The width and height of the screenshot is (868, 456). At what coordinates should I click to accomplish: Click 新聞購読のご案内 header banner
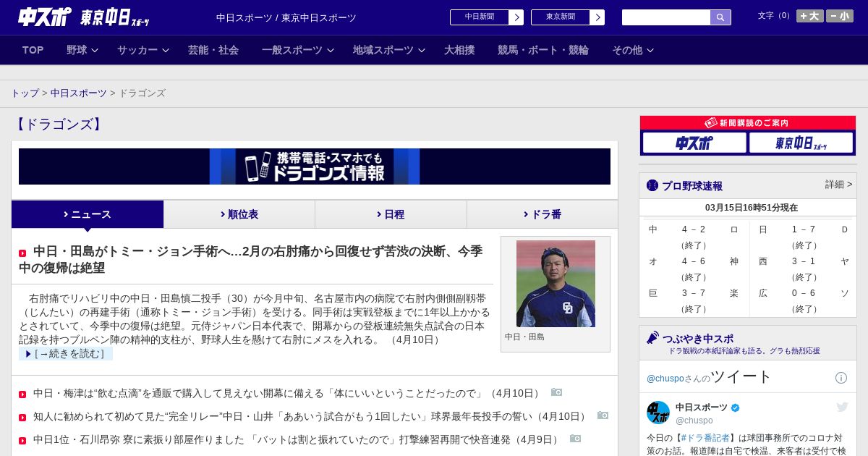[x=748, y=123]
